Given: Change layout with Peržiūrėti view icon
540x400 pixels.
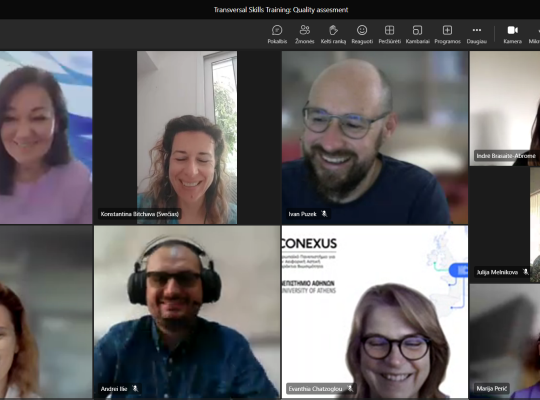Looking at the screenshot, I should coord(390,34).
